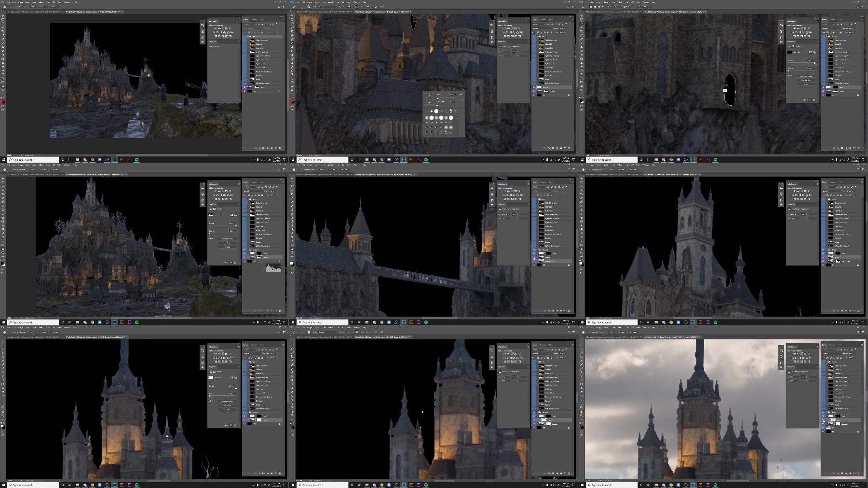Open the gear settings icon in brush preset popup
This screenshot has width=868, height=488.
coord(461,94)
